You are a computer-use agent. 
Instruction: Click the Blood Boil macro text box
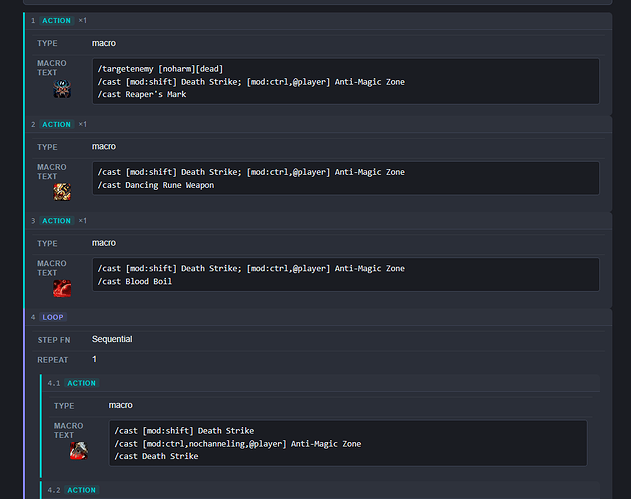pos(346,274)
